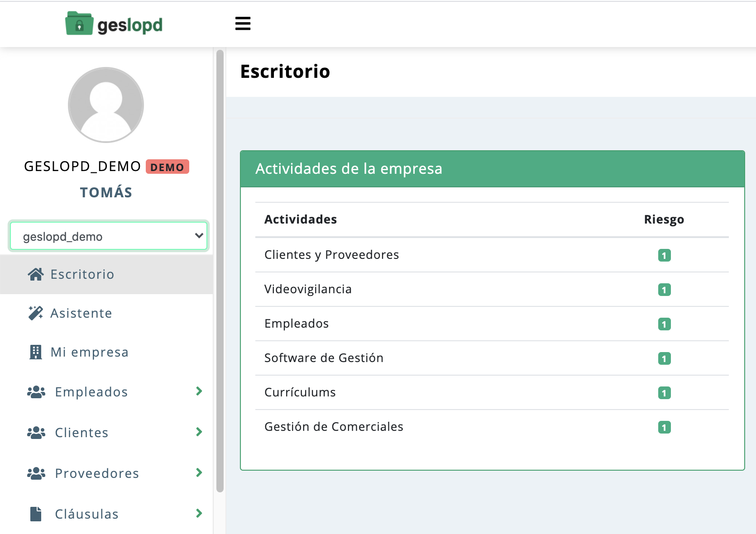Click the hamburger menu icon
This screenshot has height=534, width=756.
[243, 24]
